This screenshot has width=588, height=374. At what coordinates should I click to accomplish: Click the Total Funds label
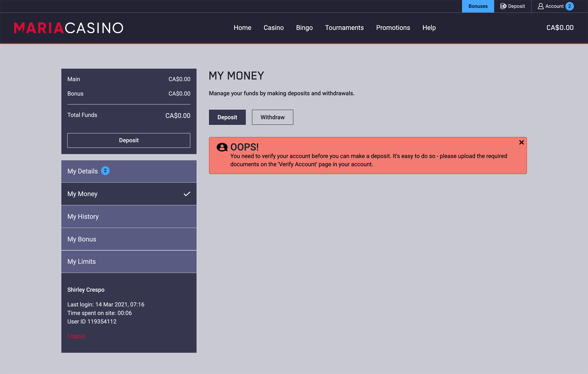pyautogui.click(x=82, y=115)
